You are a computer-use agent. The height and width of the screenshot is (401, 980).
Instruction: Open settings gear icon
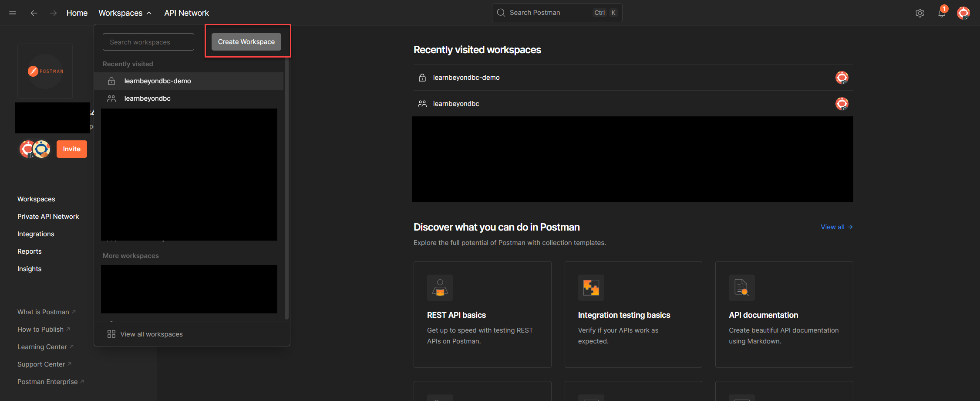pos(920,13)
